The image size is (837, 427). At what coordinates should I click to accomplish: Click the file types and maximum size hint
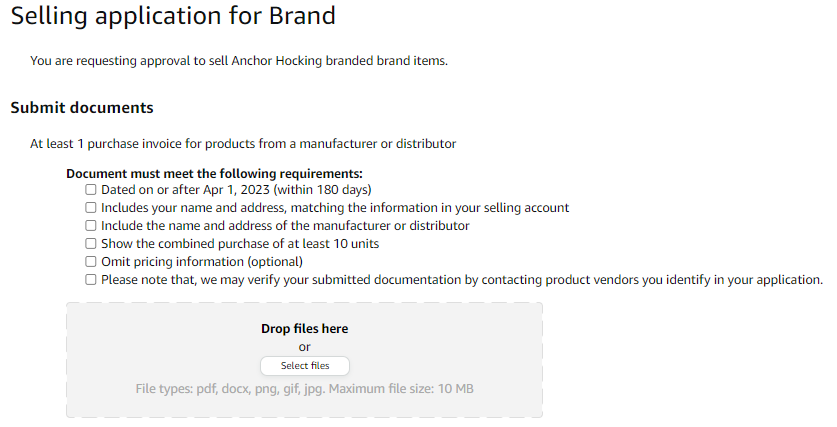click(x=304, y=389)
